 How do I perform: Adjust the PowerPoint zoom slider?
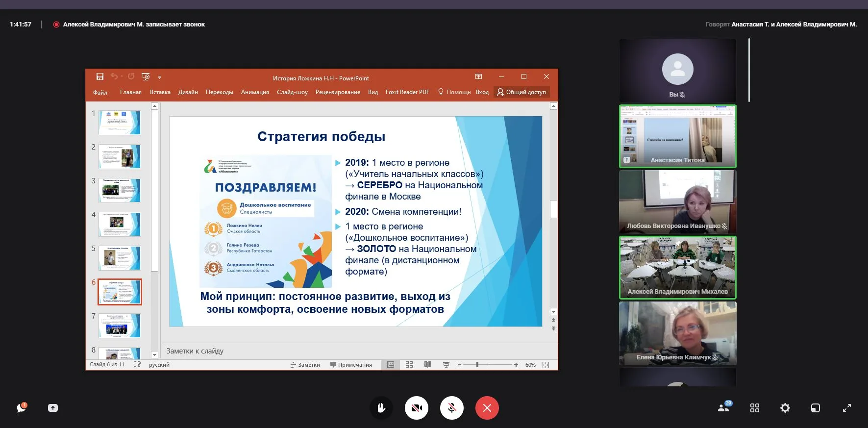click(477, 365)
